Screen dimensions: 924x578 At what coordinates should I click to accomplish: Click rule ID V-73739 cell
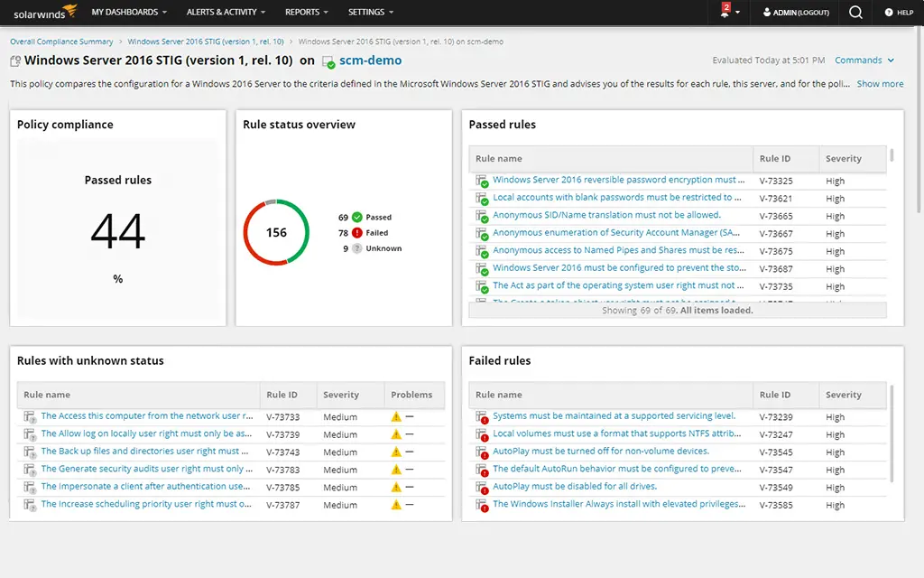(282, 434)
